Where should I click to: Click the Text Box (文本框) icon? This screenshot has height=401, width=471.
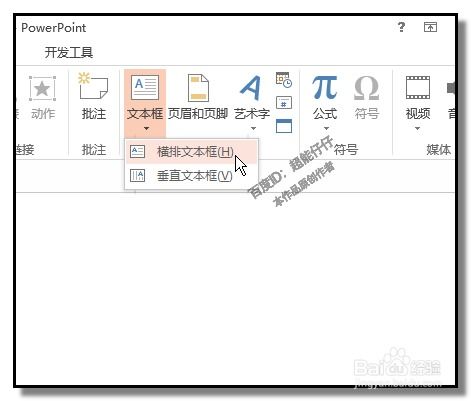[145, 88]
